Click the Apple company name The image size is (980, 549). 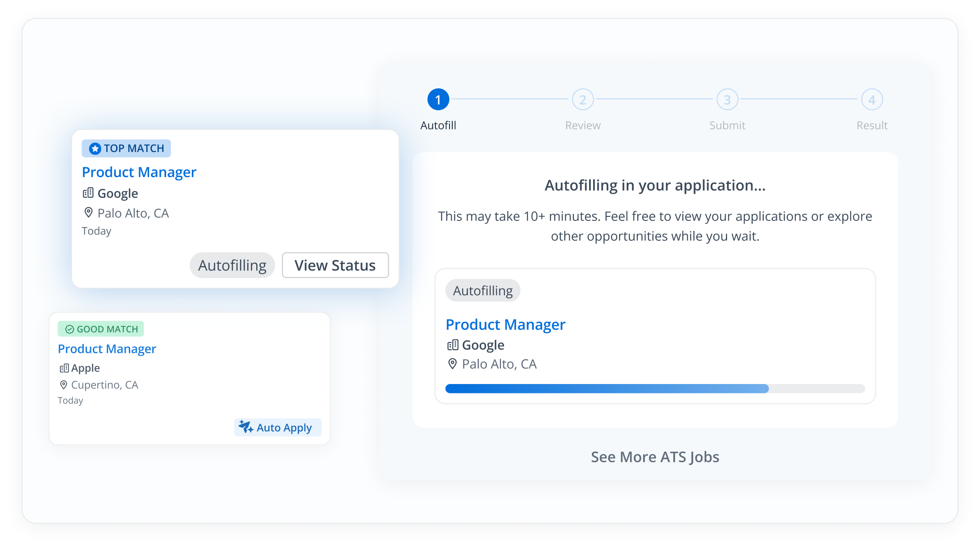click(x=86, y=368)
